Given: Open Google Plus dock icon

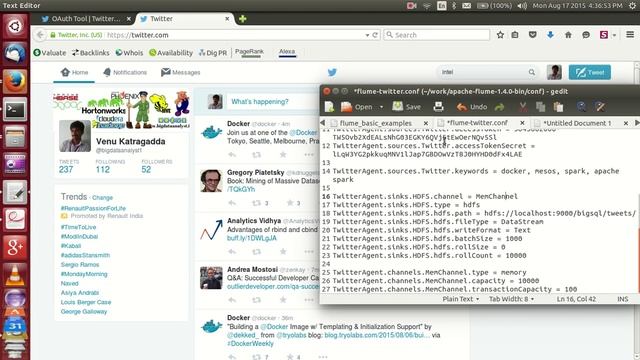Looking at the screenshot, I should tap(15, 247).
